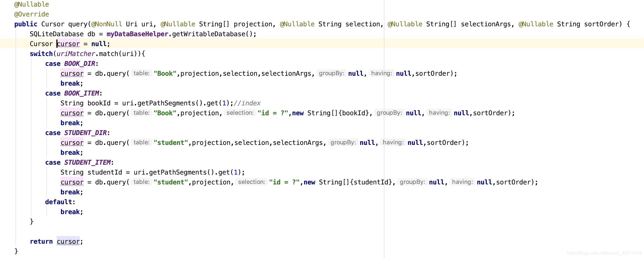Click the BOOK_ITEM case constant

point(82,93)
